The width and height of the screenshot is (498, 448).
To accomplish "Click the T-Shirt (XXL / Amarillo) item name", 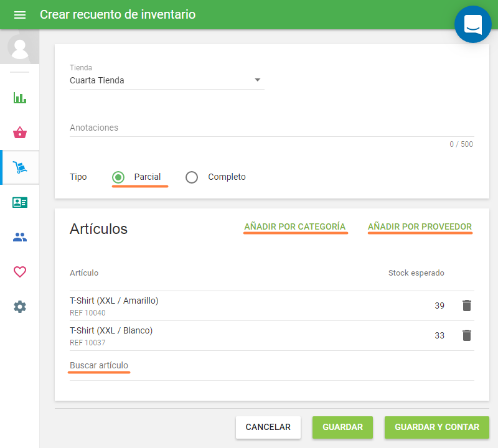I will (114, 301).
